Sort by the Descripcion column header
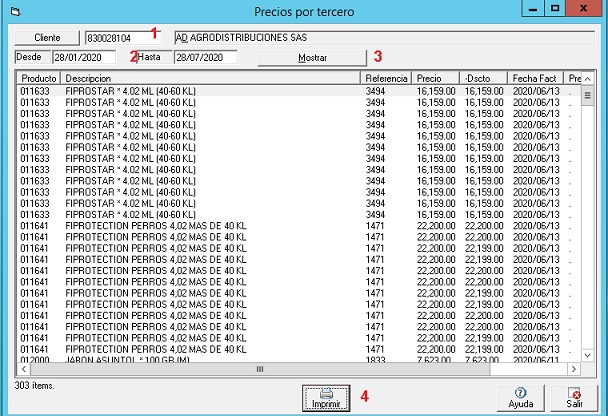The image size is (608, 416). click(x=210, y=78)
